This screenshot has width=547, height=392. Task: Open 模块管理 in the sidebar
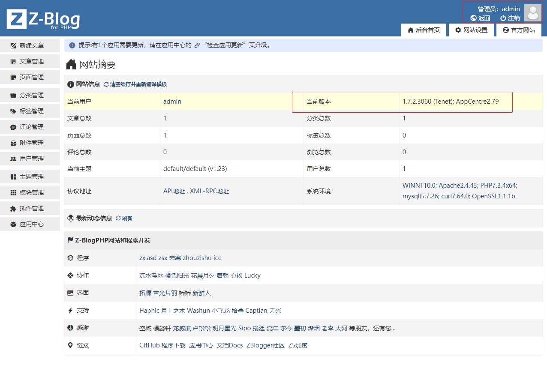pos(30,192)
